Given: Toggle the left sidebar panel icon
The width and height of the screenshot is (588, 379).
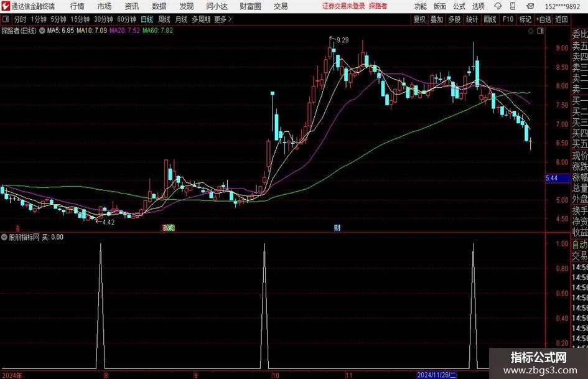Looking at the screenshot, I should (x=6, y=19).
